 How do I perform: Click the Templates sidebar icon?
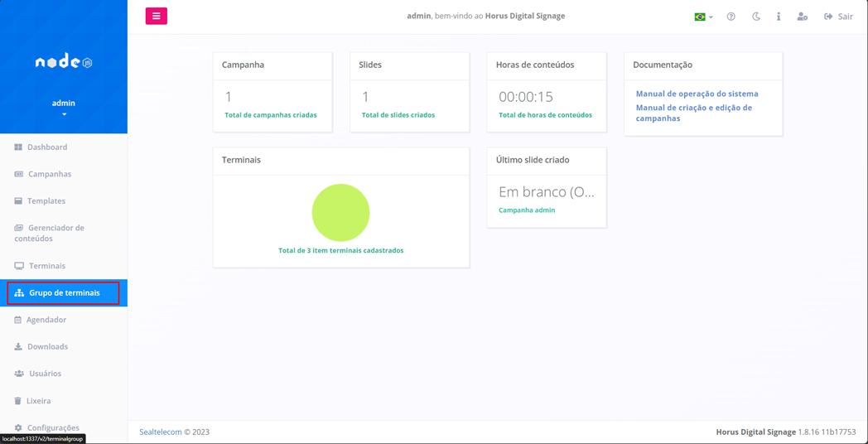(x=18, y=201)
